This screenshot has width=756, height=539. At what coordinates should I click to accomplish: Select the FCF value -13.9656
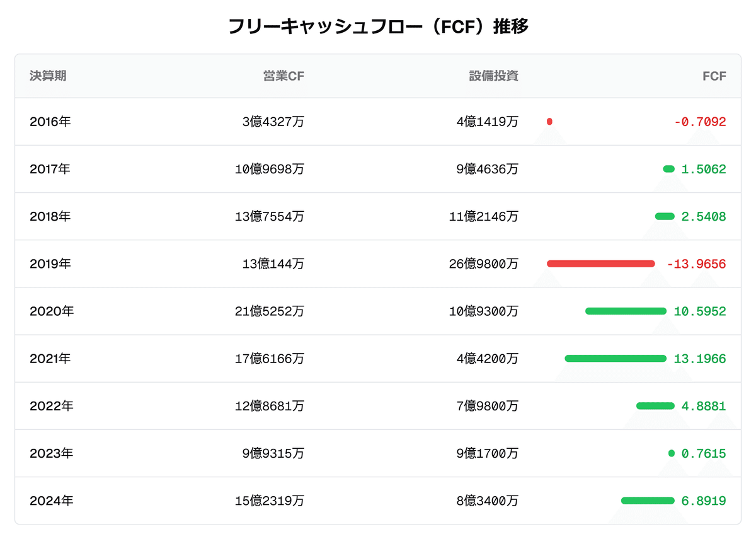(696, 264)
